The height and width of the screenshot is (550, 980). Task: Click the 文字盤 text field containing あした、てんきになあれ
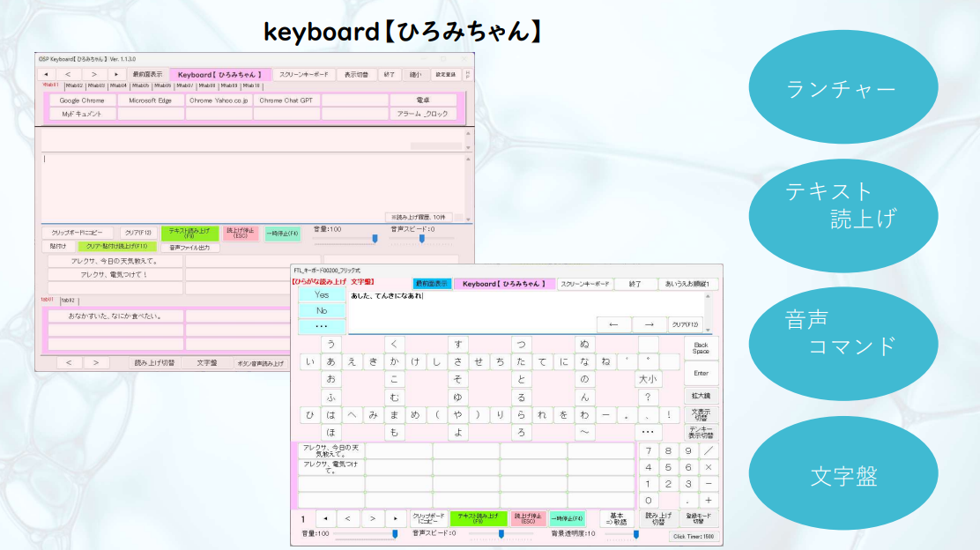click(x=526, y=312)
